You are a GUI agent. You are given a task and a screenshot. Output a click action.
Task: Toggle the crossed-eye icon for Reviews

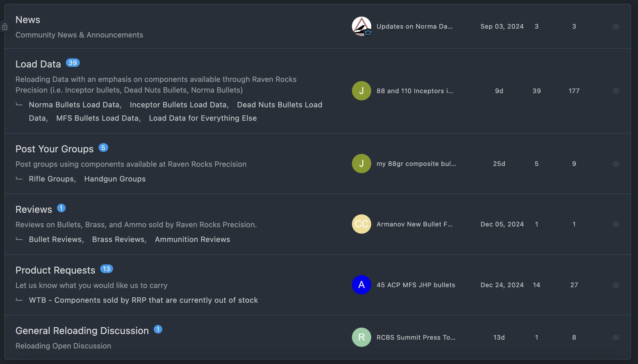[x=616, y=224]
